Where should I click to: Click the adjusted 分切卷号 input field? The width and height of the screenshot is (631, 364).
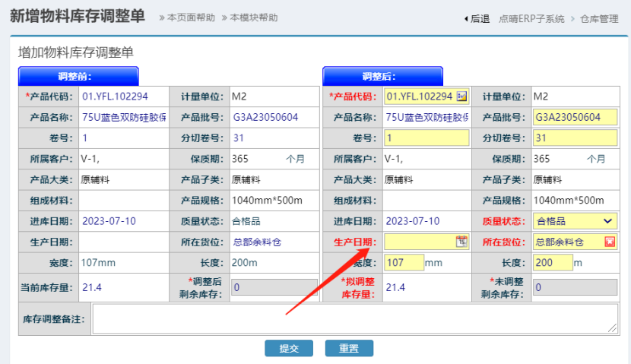(x=575, y=138)
